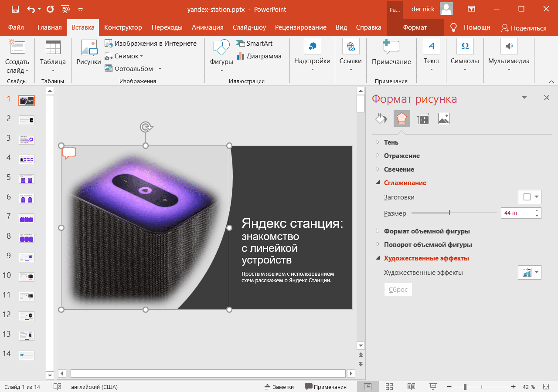Undo the last action
The image size is (558, 392).
click(31, 9)
